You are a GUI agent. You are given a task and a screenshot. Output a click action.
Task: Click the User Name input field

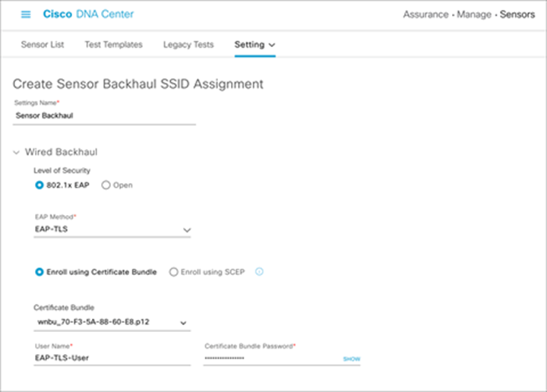112,358
